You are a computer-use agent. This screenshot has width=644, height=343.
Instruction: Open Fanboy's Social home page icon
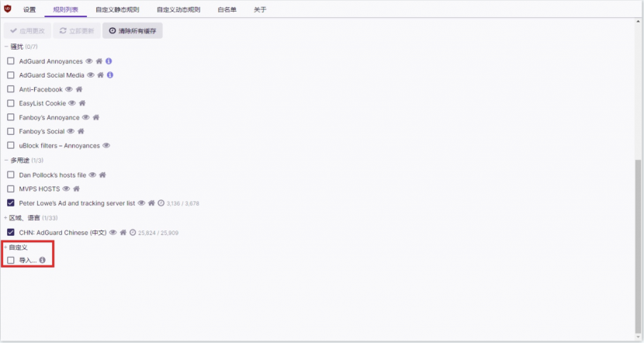(x=81, y=131)
